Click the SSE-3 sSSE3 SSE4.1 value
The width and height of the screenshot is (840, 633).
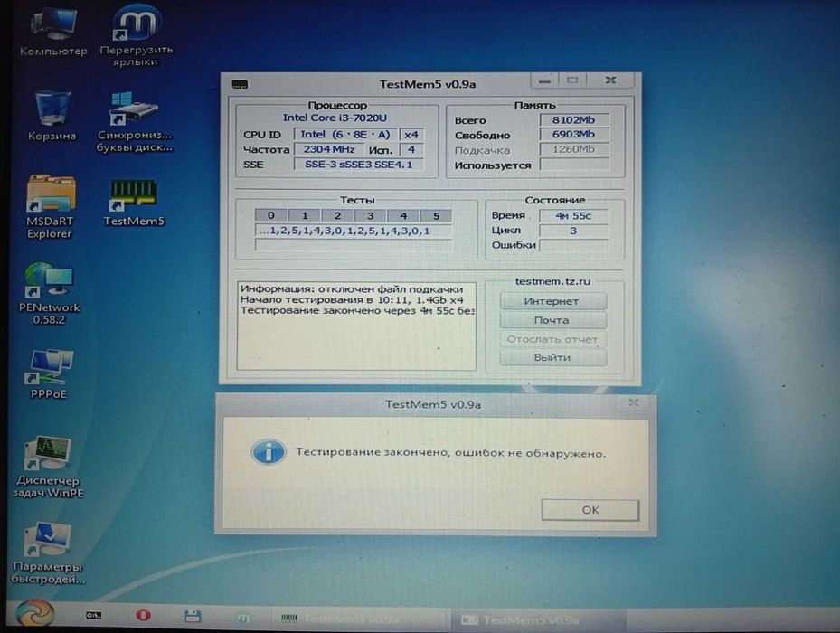click(x=358, y=165)
